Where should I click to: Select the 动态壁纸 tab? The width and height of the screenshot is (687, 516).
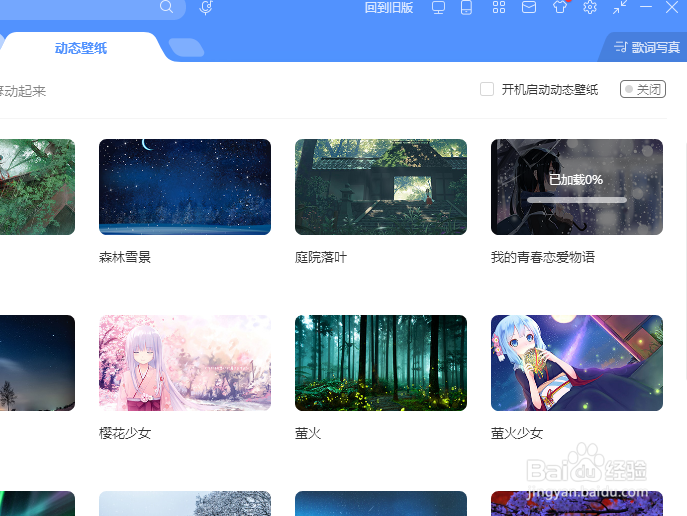coord(81,48)
